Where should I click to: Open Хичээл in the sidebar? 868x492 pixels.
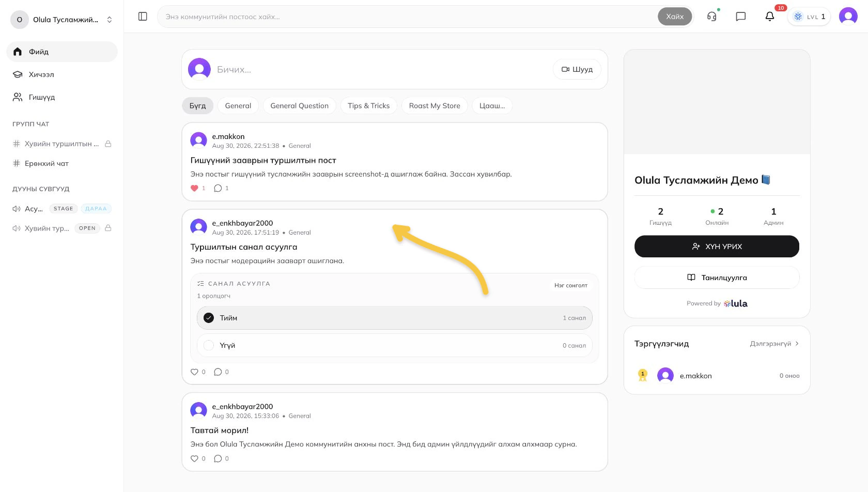62,74
